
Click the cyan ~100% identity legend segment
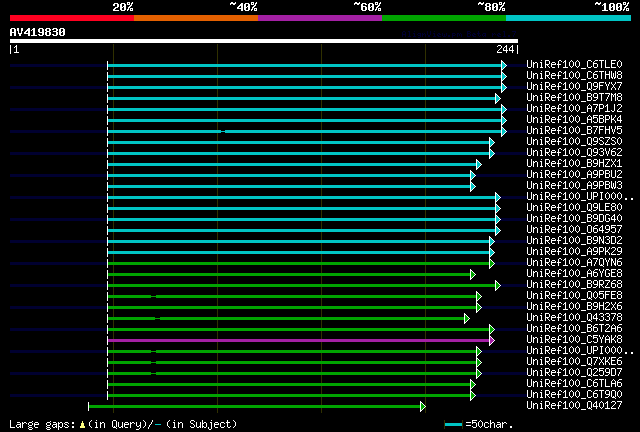coord(569,18)
